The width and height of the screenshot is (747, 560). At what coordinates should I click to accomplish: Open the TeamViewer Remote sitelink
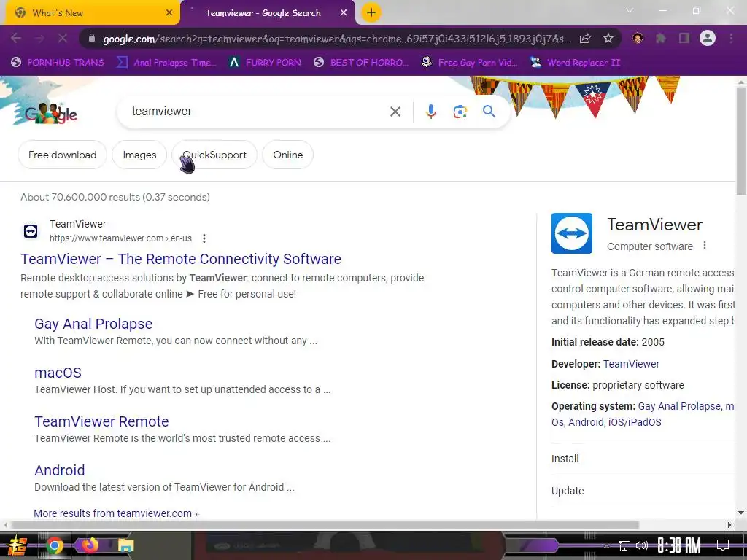coord(101,421)
